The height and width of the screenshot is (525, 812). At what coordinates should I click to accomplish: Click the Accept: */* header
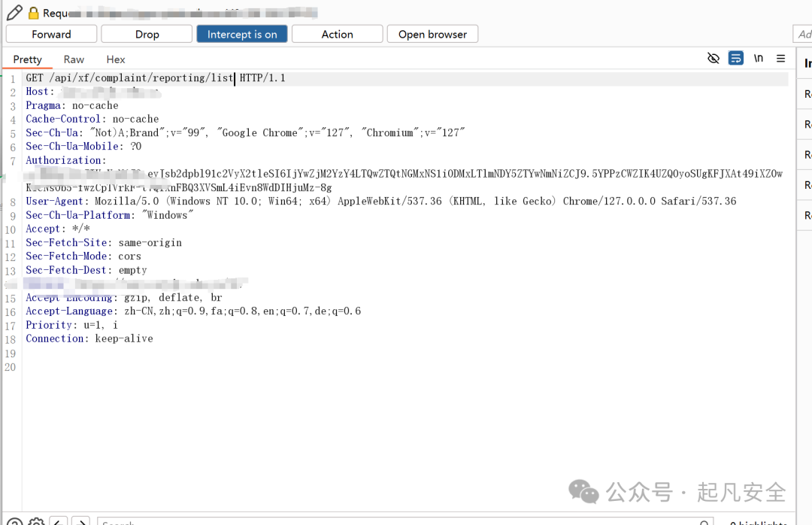(58, 229)
